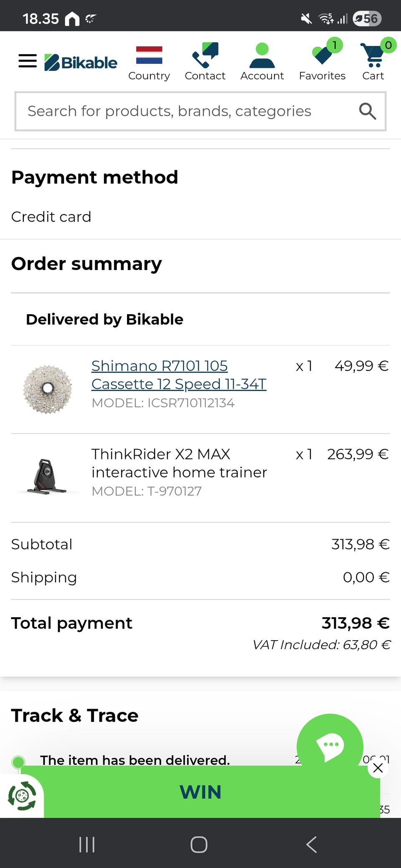Image resolution: width=401 pixels, height=868 pixels.
Task: Tap the search magnifier icon
Action: point(367,111)
